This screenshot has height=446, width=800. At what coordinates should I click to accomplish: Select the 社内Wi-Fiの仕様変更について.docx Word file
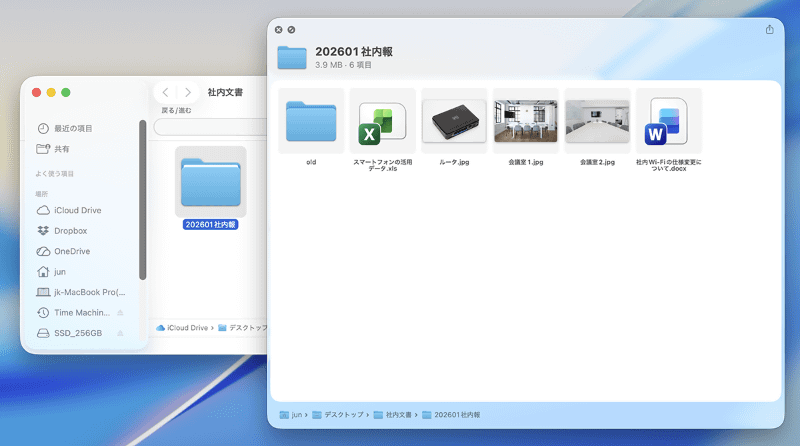pyautogui.click(x=669, y=121)
